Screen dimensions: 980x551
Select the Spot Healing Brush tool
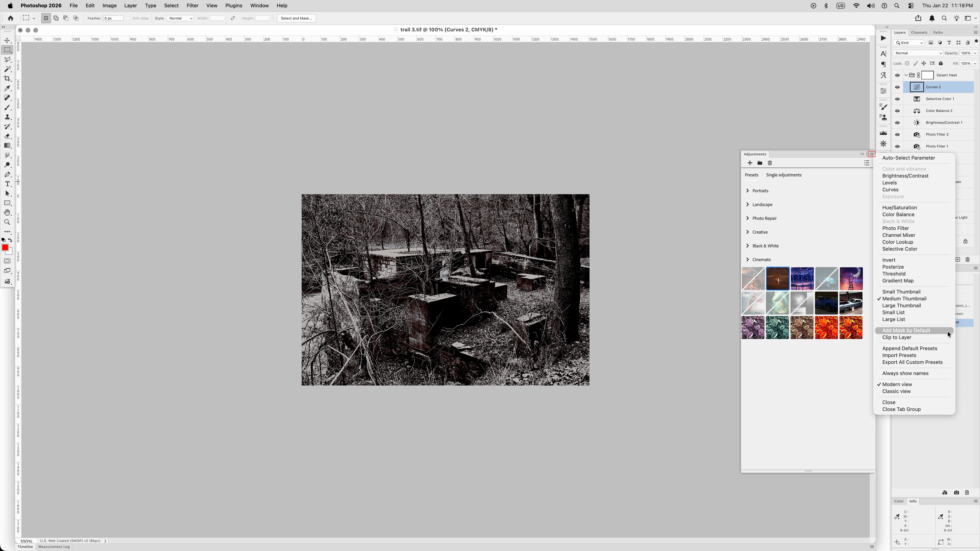[x=7, y=98]
